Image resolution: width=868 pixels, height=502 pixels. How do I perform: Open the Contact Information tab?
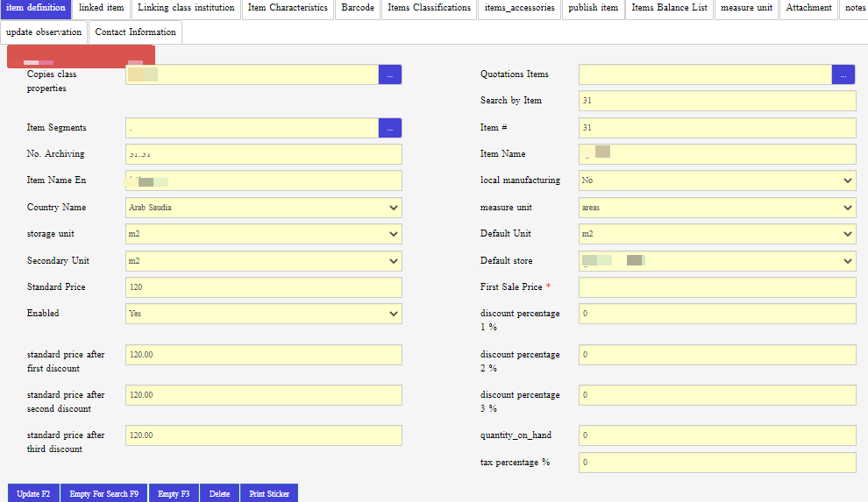point(136,32)
